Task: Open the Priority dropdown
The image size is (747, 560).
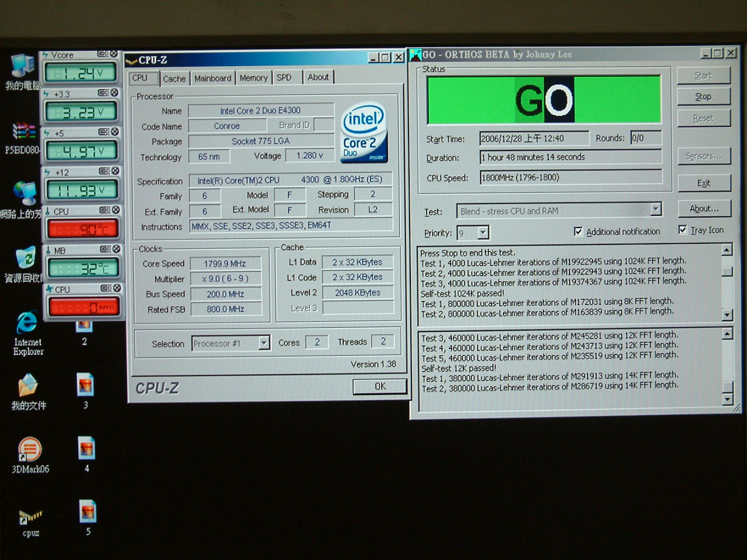Action: [x=483, y=233]
